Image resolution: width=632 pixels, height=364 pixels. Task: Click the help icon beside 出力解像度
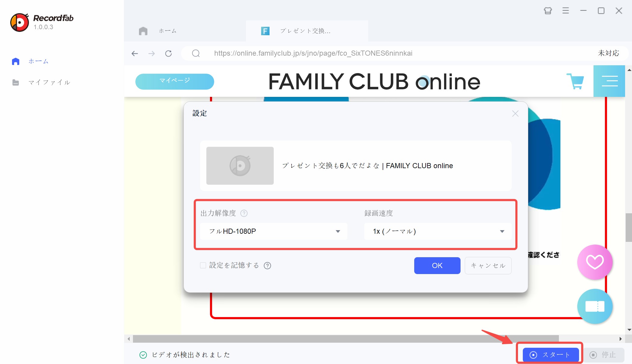[244, 213]
